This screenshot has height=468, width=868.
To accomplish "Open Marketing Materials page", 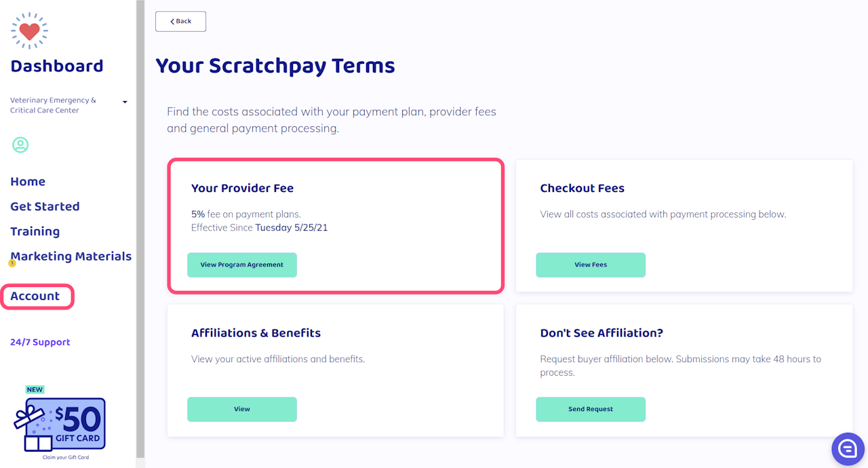I will [x=71, y=256].
